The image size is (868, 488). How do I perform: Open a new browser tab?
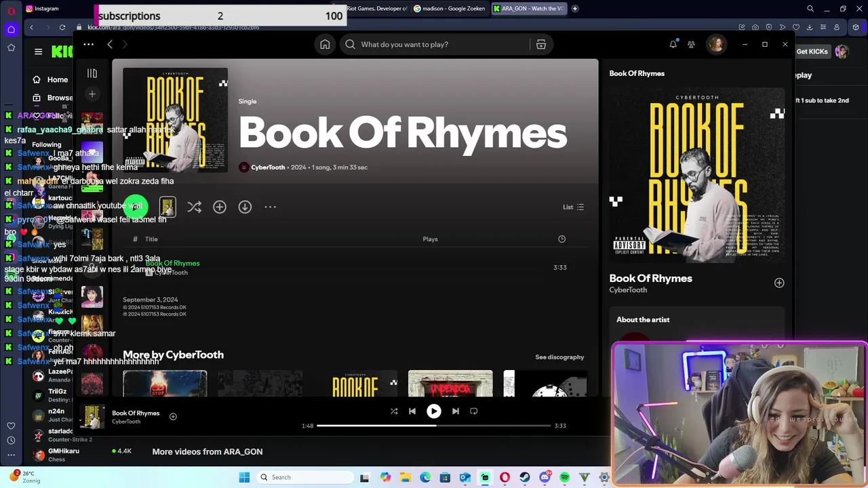pyautogui.click(x=575, y=9)
